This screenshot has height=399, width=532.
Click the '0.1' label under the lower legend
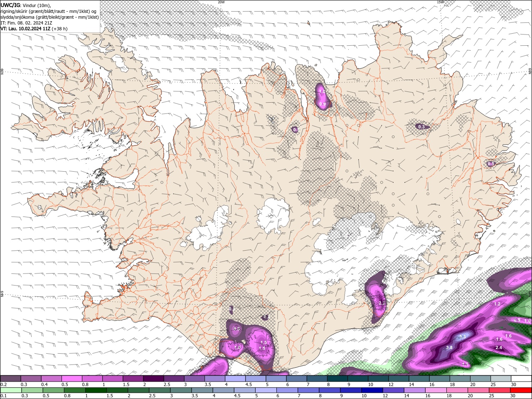4,396
